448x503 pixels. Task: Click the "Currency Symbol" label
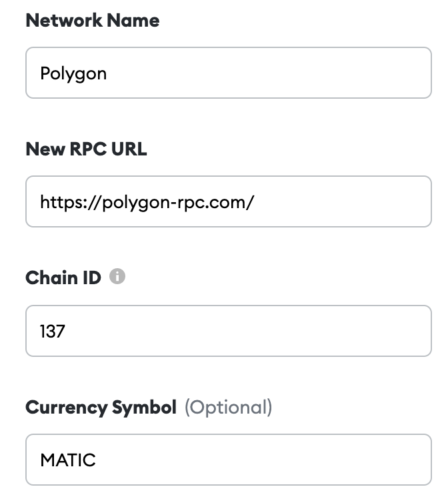(101, 407)
